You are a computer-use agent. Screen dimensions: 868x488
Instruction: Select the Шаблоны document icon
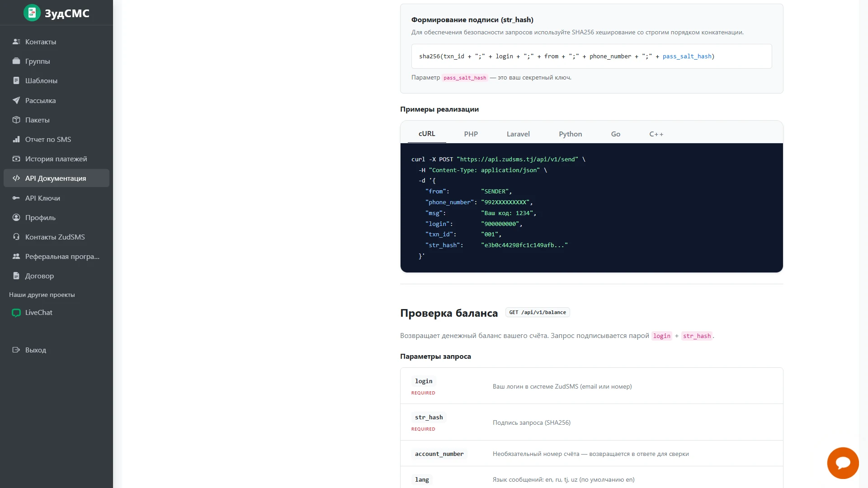(16, 80)
